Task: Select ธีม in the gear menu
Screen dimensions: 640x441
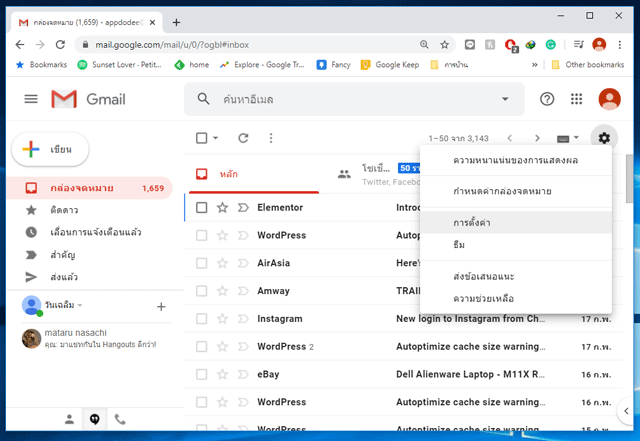Action: click(516, 245)
